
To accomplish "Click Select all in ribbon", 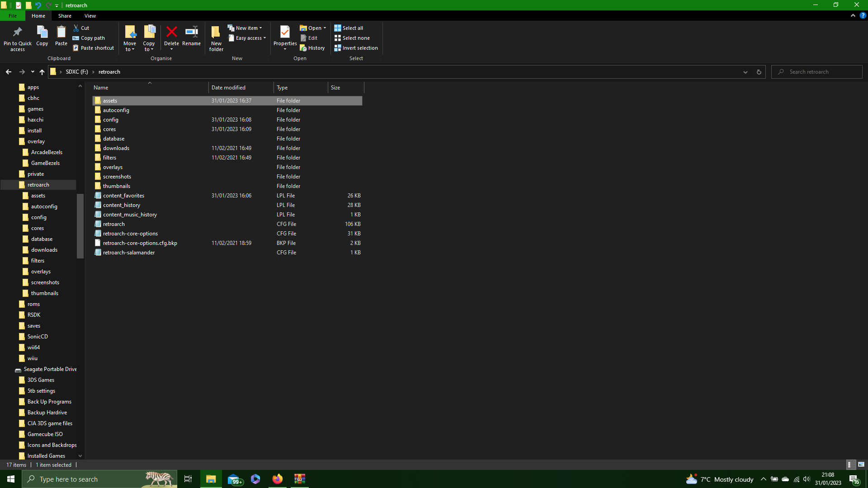I will tap(349, 28).
